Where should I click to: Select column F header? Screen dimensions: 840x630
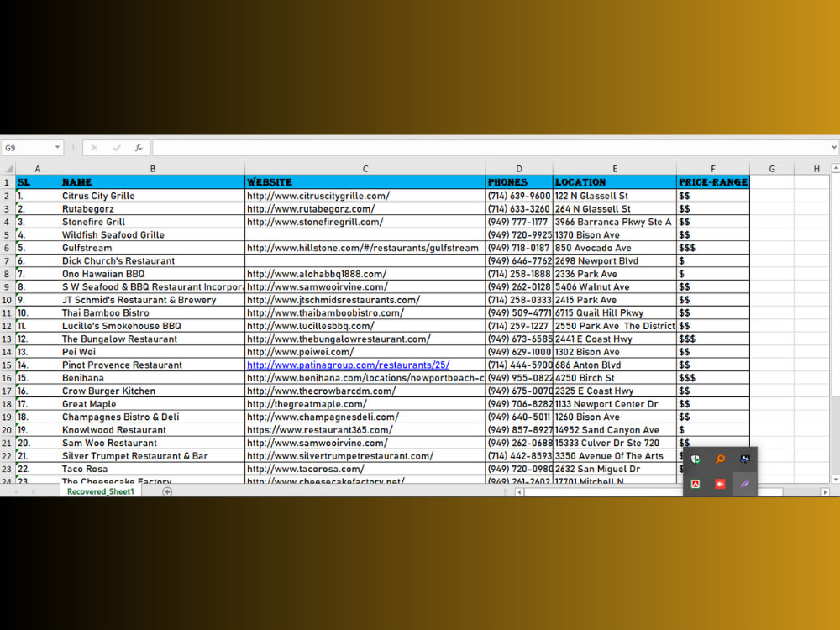[x=713, y=169]
